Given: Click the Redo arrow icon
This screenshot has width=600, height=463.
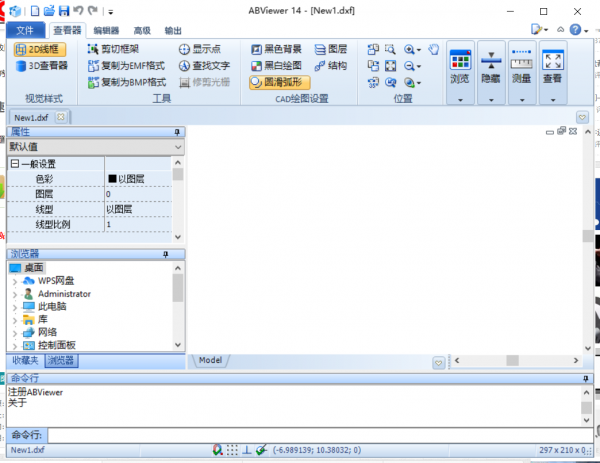Looking at the screenshot, I should (92, 11).
